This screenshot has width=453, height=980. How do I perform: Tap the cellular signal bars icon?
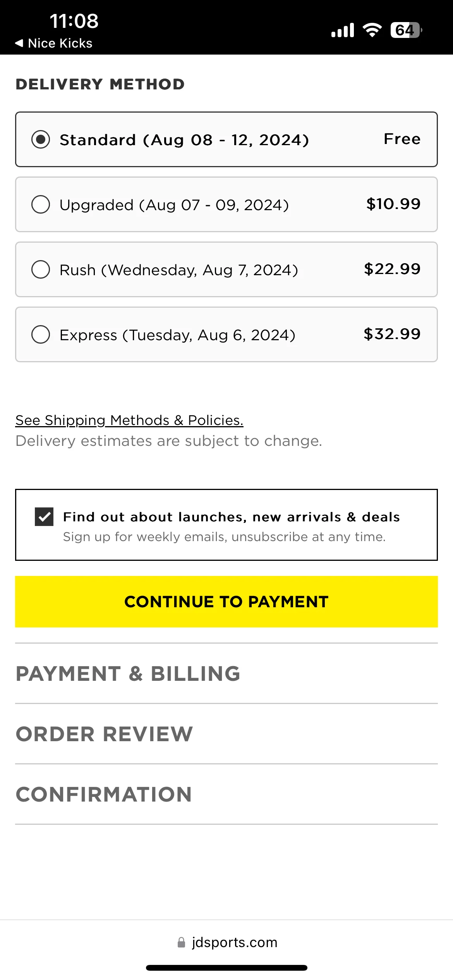click(343, 30)
